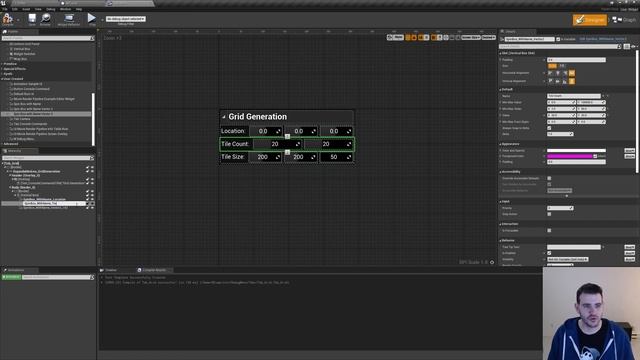Open the Asset menu
This screenshot has height=360, width=640.
[26, 9]
